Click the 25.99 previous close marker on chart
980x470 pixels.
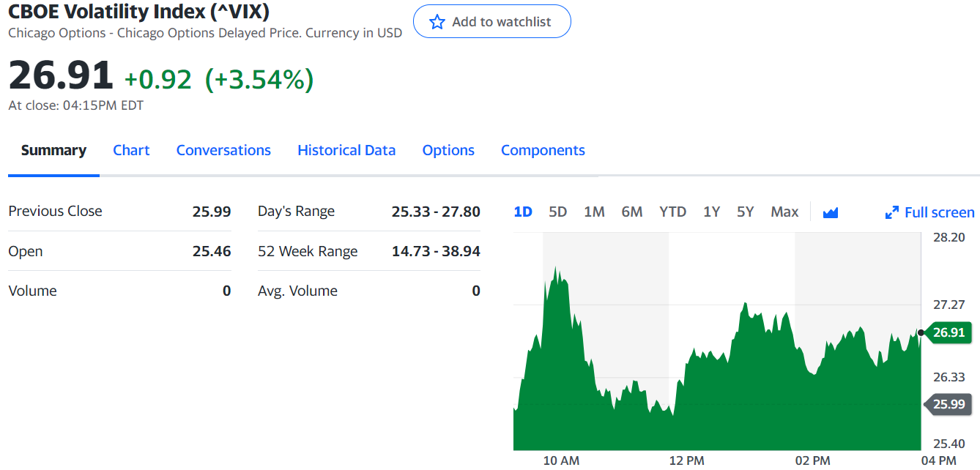[949, 404]
